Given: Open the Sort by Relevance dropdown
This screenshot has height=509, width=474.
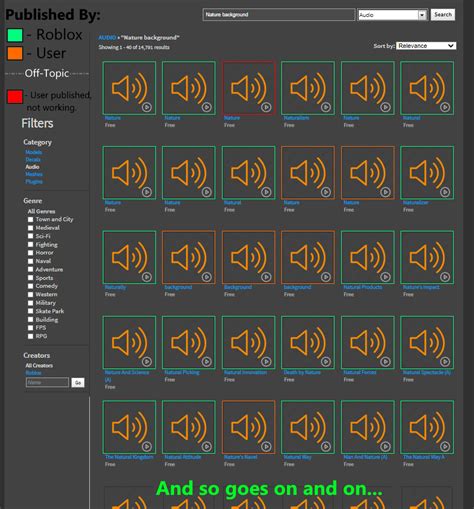Looking at the screenshot, I should pos(426,46).
